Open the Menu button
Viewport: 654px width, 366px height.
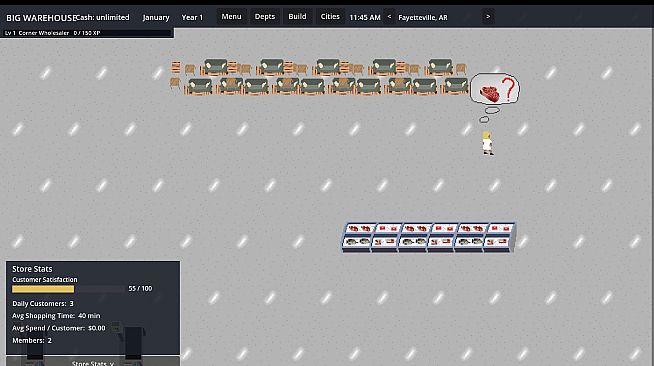click(231, 17)
